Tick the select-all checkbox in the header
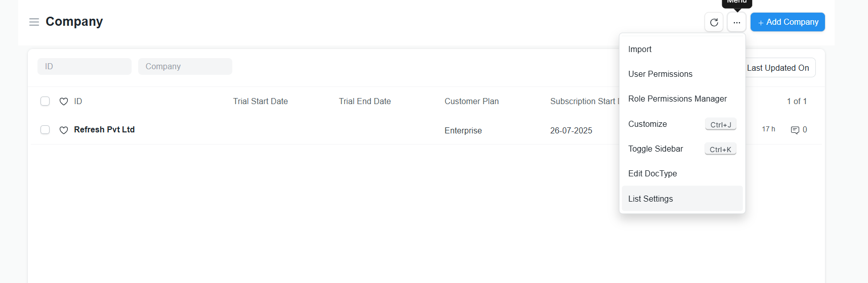The width and height of the screenshot is (868, 283). (45, 101)
